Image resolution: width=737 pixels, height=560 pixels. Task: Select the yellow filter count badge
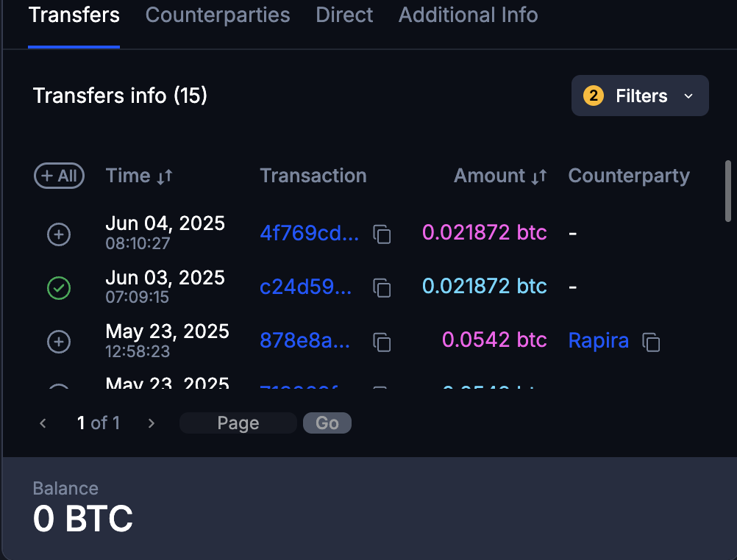[593, 96]
